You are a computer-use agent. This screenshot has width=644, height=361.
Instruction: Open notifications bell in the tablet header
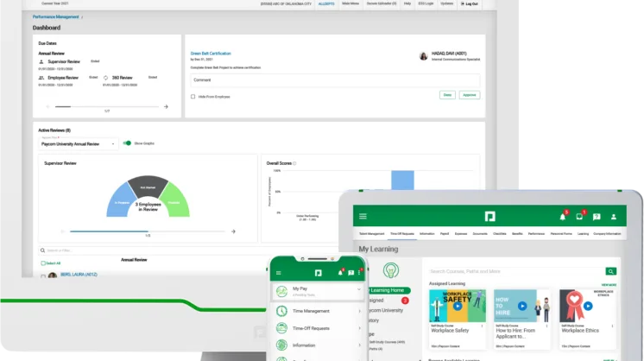click(x=563, y=217)
